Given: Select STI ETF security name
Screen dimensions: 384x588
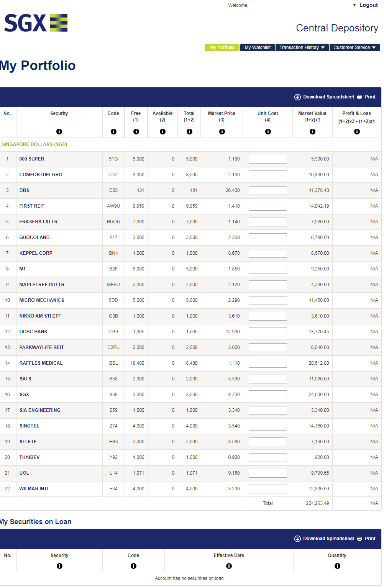Looking at the screenshot, I should point(28,442).
